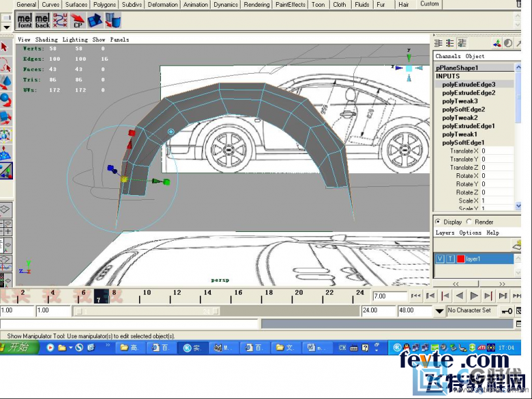Activate the Lasso select tool
The width and height of the screenshot is (532, 399).
[x=5, y=65]
